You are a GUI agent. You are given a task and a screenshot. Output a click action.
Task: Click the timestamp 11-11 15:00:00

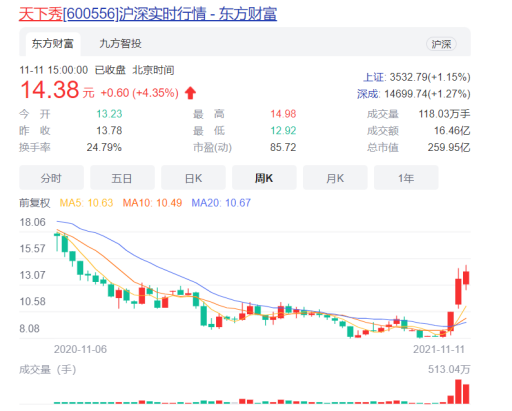click(54, 70)
